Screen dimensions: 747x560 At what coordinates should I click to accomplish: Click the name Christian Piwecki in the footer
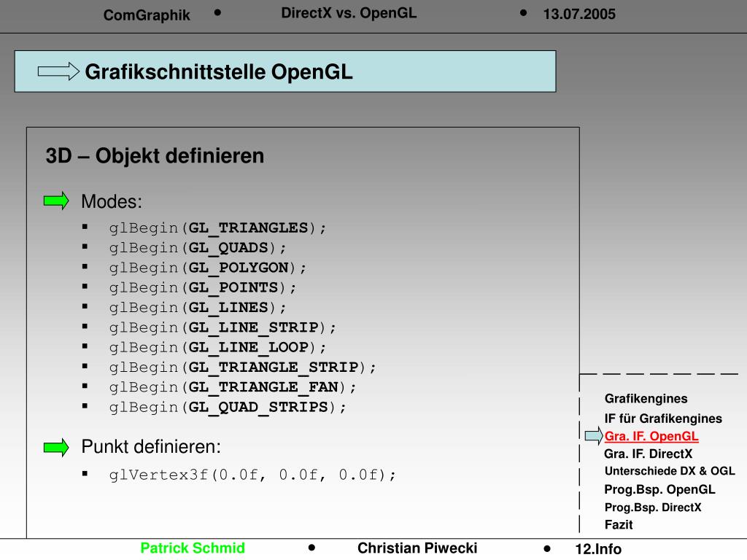pyautogui.click(x=417, y=548)
